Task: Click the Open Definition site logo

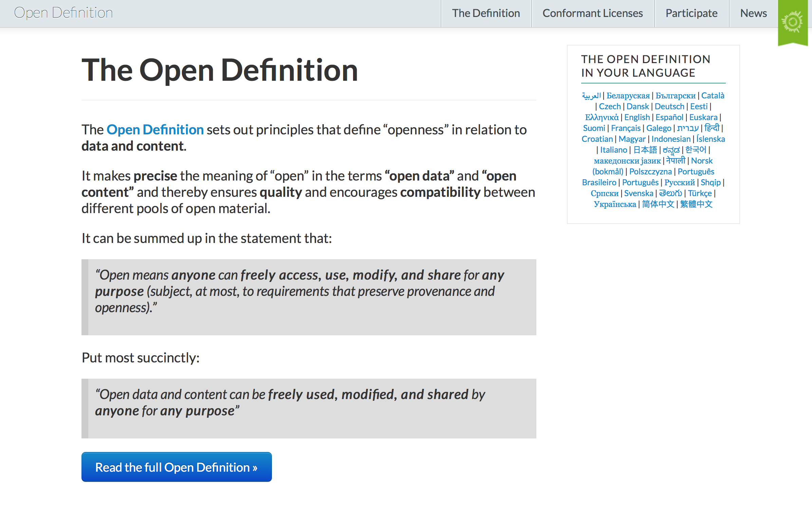Action: (63, 13)
